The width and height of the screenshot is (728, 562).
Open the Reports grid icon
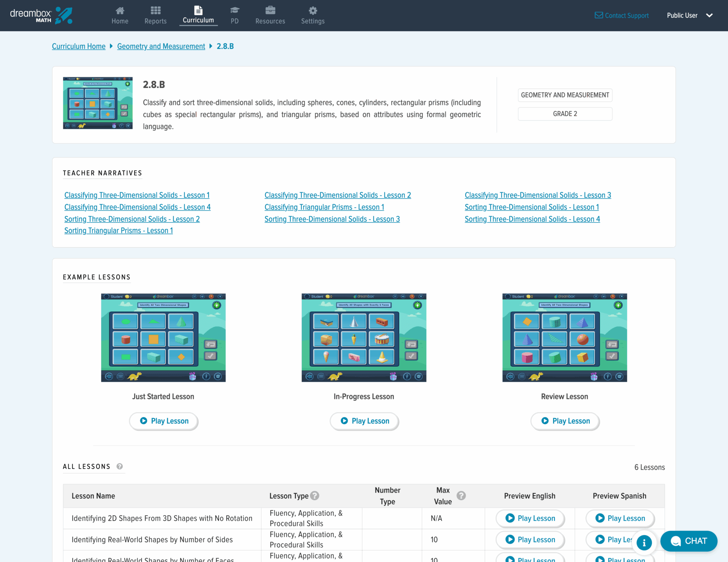coord(155,11)
